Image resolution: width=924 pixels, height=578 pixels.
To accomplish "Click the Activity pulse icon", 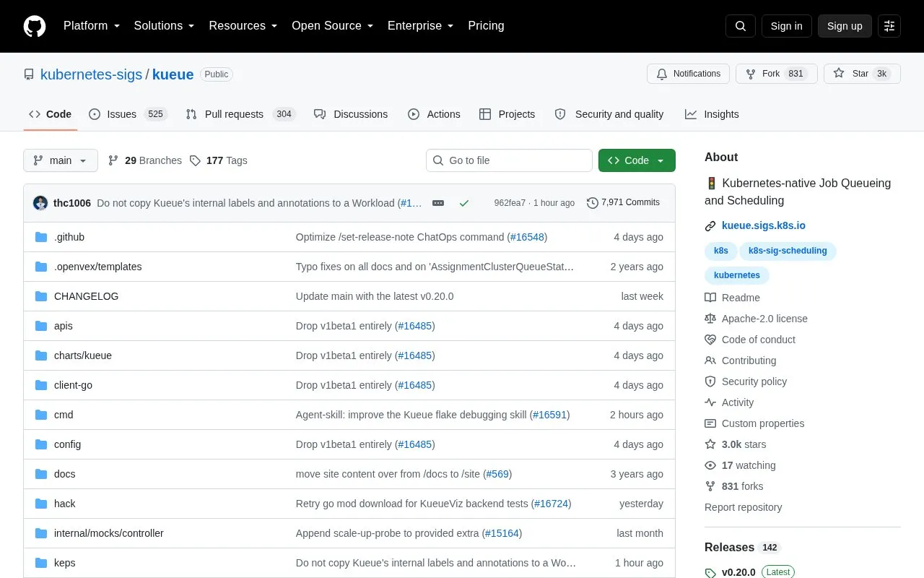I will pyautogui.click(x=710, y=402).
